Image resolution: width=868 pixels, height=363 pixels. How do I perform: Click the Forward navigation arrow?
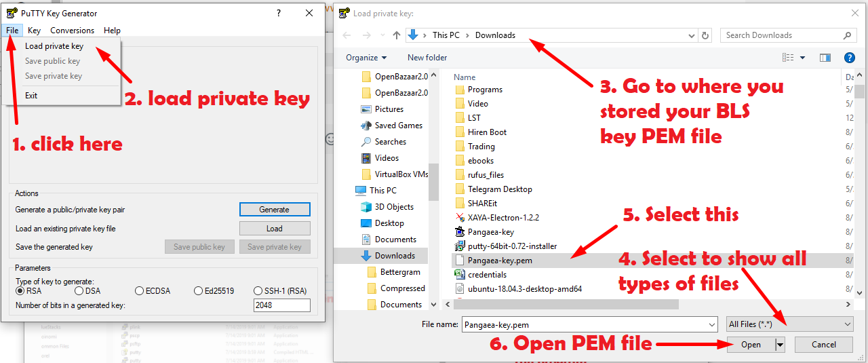366,35
